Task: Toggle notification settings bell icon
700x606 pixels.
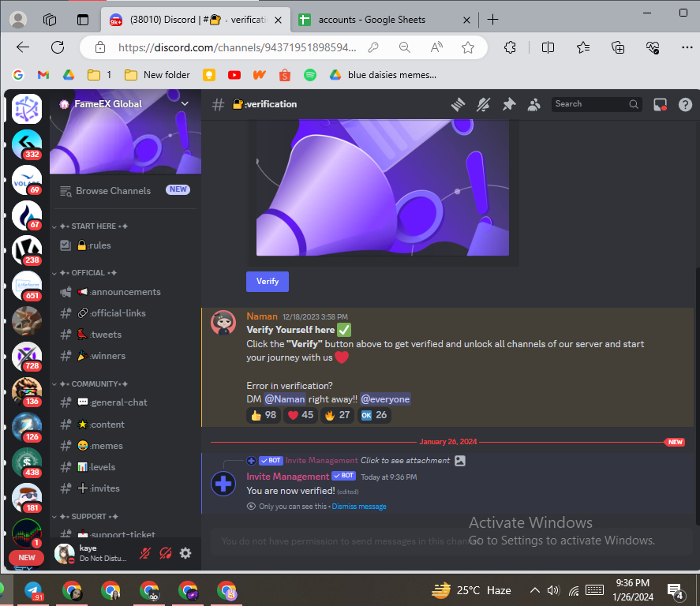Action: coord(483,104)
